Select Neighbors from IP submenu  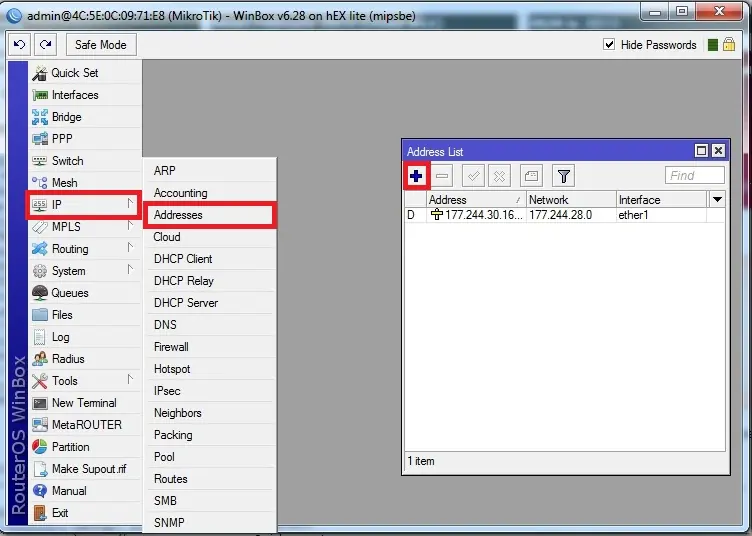(x=210, y=413)
